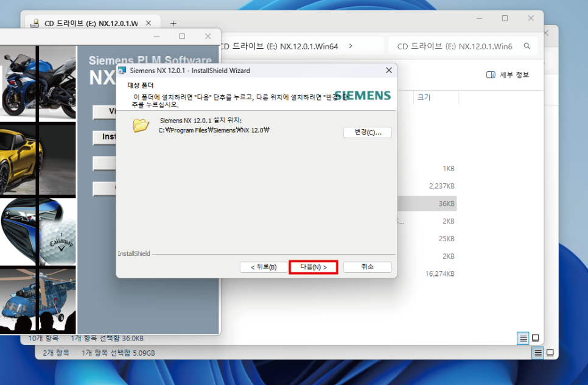Click the 1개 항목 선택함 36.0KB status
Screen dimensions: 588x385
pos(107,339)
